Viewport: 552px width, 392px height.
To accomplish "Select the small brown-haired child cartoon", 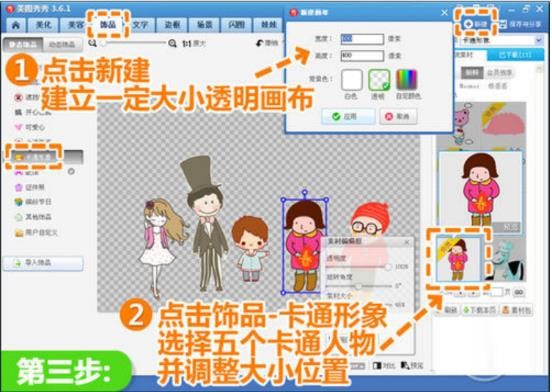I will pyautogui.click(x=251, y=249).
